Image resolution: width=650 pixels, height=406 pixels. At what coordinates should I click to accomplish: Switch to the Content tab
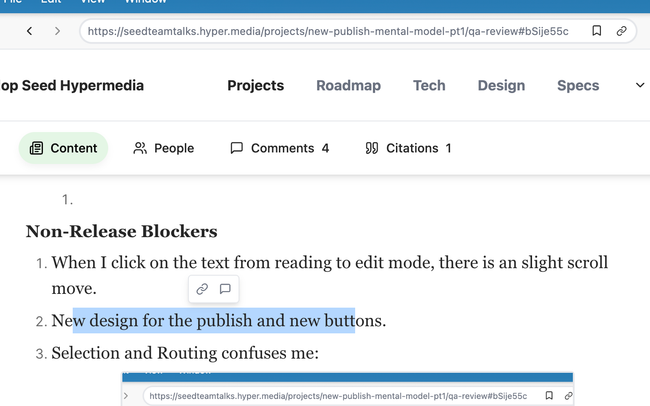63,148
